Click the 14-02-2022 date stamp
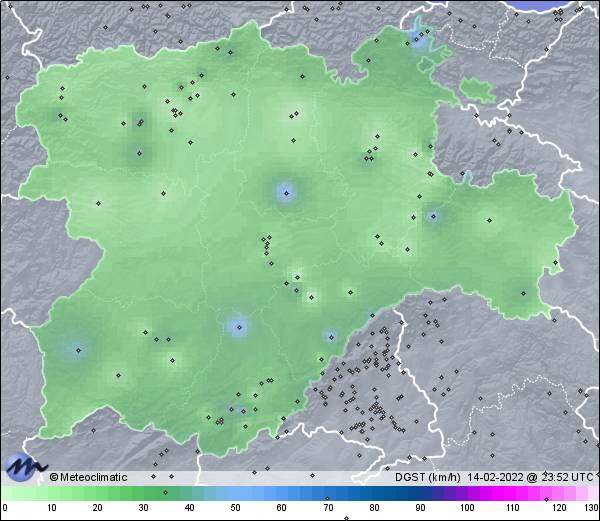This screenshot has width=600, height=521. (496, 477)
